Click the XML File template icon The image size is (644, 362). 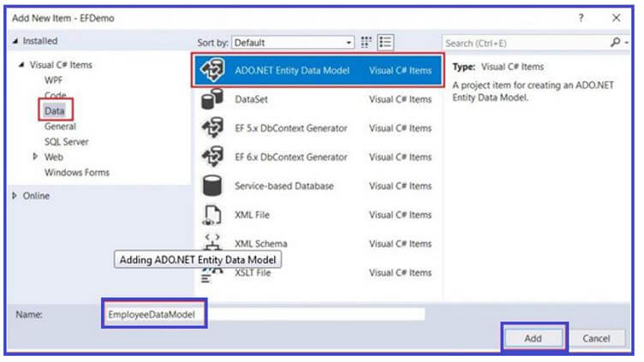click(212, 215)
